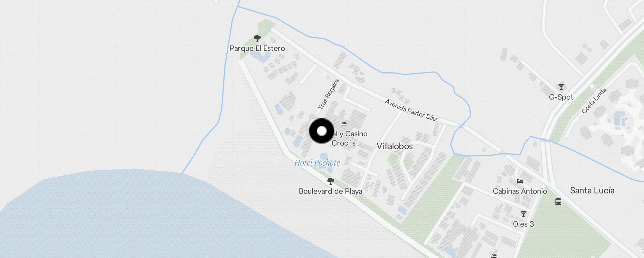Screen dimensions: 644x258
Task: Click the Costa Linda street label
Action: (594, 101)
